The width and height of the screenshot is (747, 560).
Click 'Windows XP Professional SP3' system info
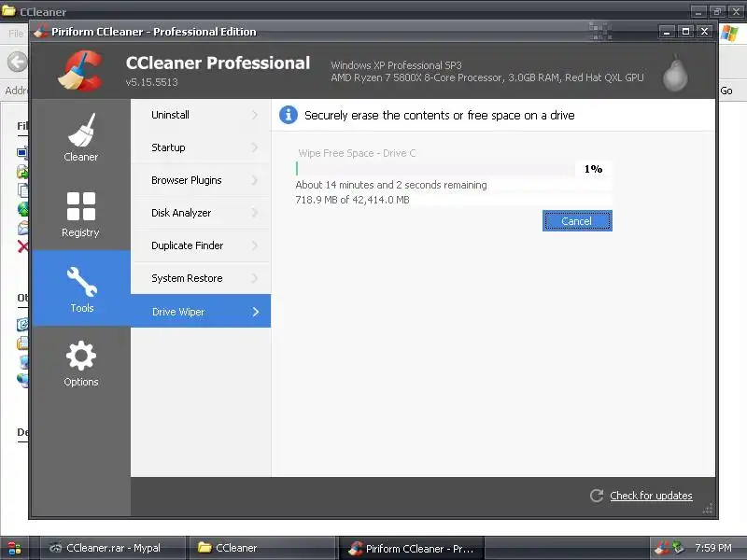point(396,65)
